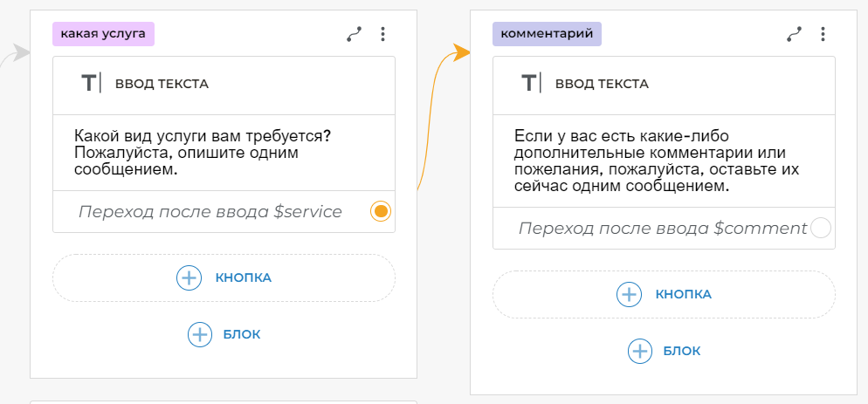Click the connection icon in the 'комментарий' block

794,34
